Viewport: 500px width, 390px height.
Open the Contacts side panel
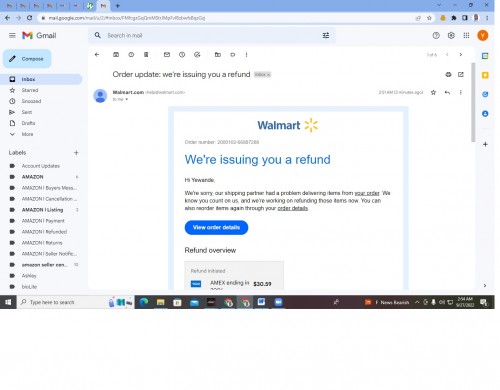click(x=485, y=114)
